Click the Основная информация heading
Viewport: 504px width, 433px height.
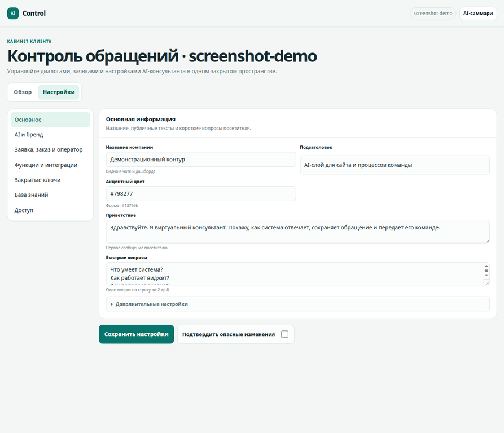pyautogui.click(x=141, y=119)
